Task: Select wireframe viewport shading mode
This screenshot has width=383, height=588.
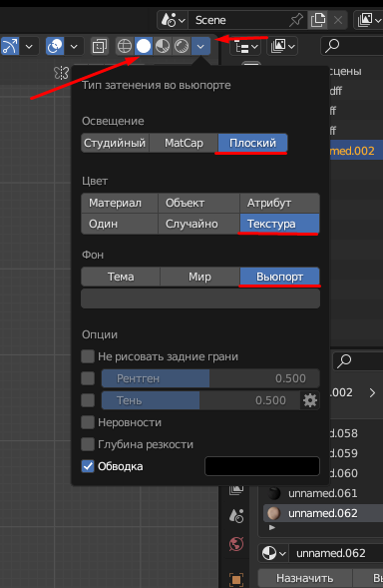Action: click(x=125, y=47)
